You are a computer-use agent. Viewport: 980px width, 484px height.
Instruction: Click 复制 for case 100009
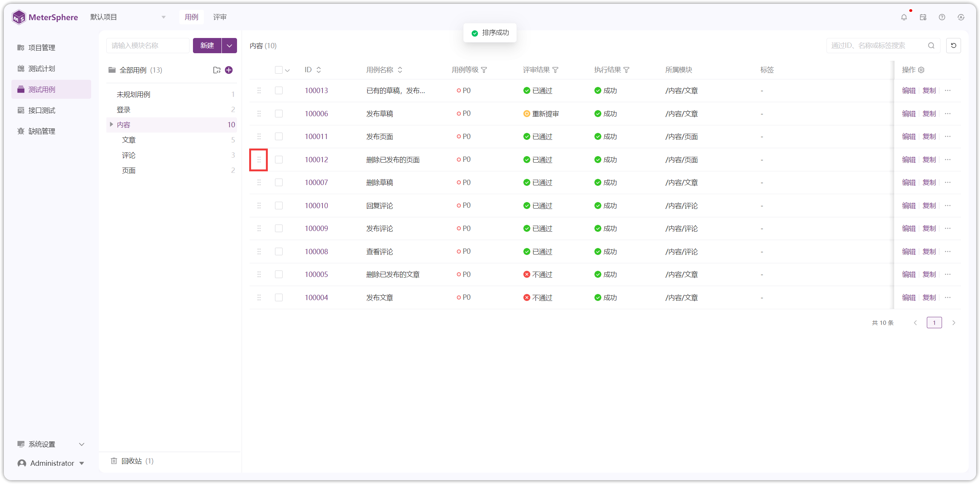929,229
